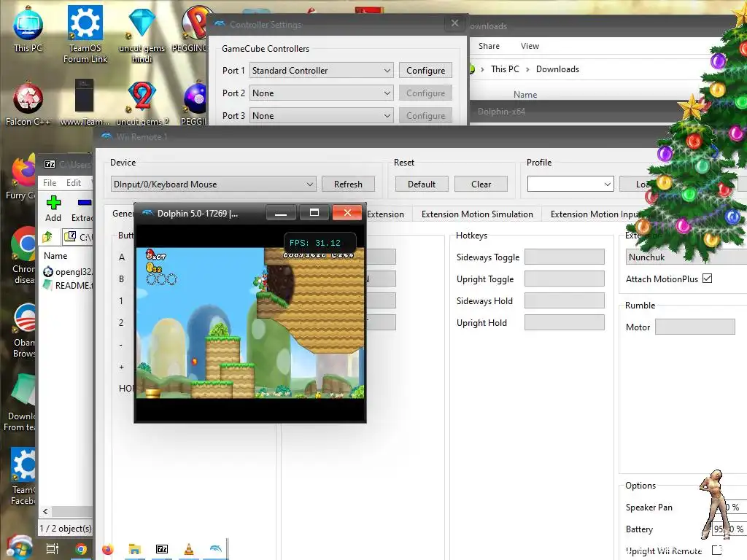Viewport: 747px width, 560px height.
Task: Click the Name column header in Downloads
Action: (x=525, y=95)
